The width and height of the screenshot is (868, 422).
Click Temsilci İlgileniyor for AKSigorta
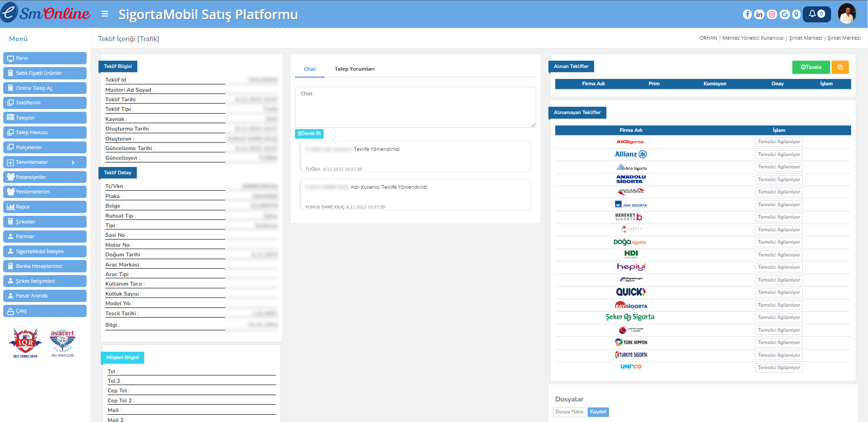pos(779,142)
